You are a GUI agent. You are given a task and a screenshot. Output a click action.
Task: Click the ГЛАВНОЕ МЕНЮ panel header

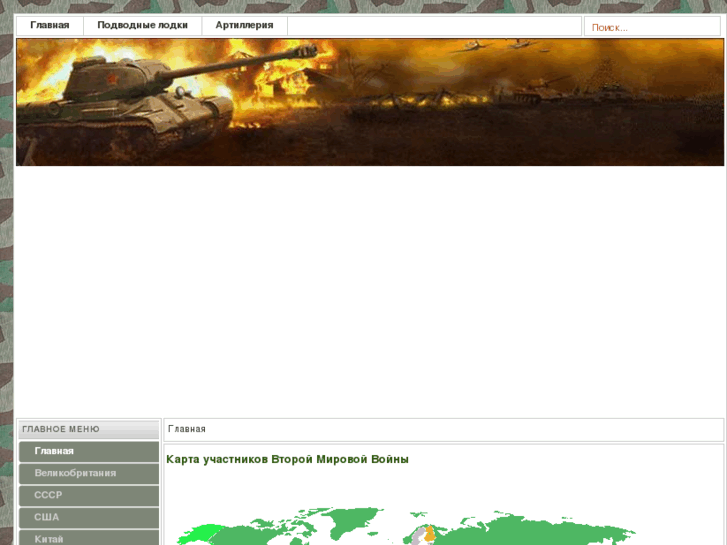pos(89,430)
